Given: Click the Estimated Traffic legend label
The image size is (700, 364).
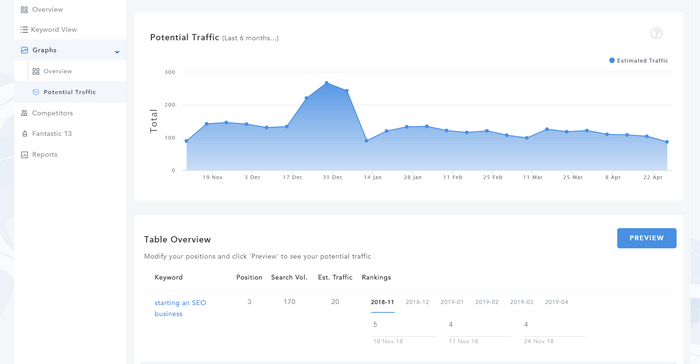Looking at the screenshot, I should point(642,61).
